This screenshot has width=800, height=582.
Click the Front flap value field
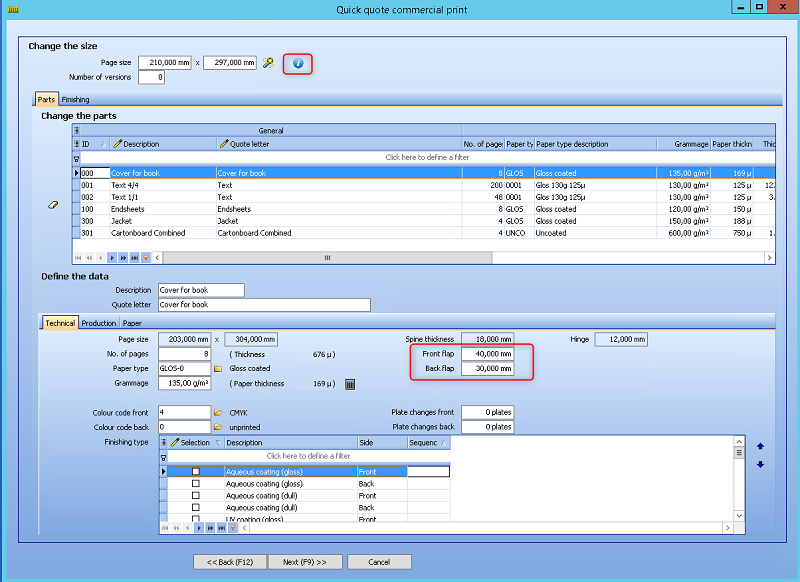pyautogui.click(x=487, y=354)
